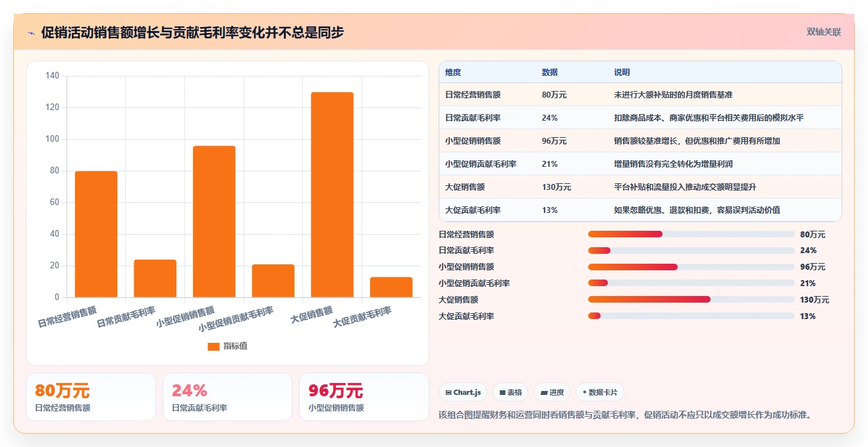Click the 小型促销贡献毛利率 bar in the chart
Image resolution: width=868 pixels, height=447 pixels.
pos(273,281)
